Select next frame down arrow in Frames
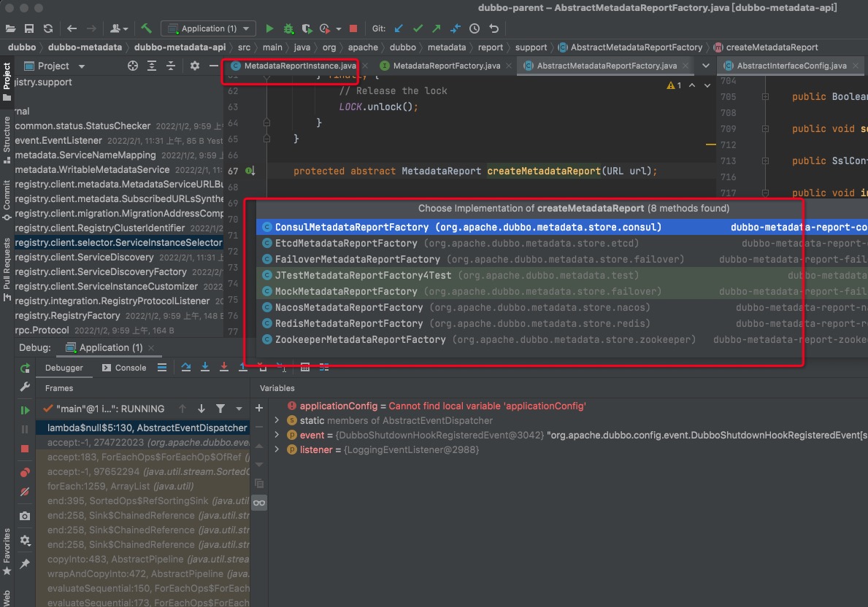 click(201, 409)
